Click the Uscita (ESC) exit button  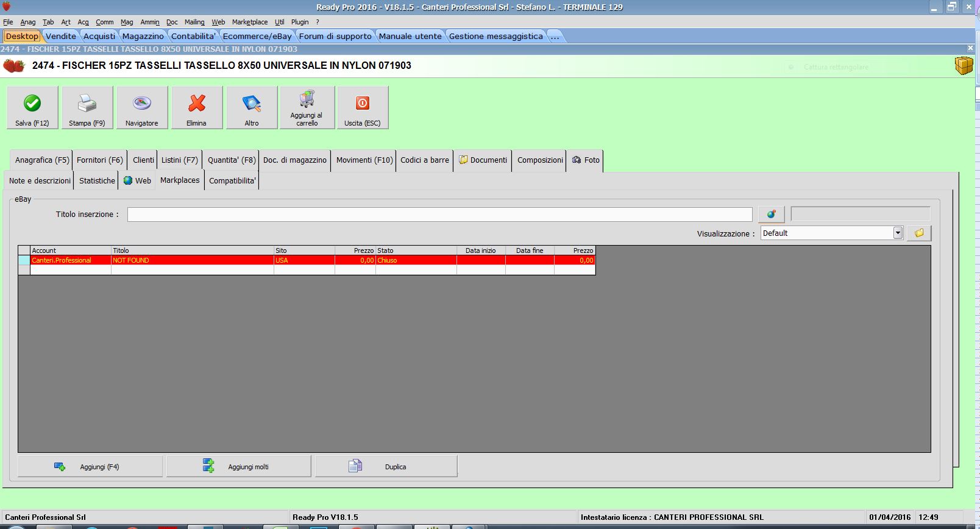(x=363, y=107)
